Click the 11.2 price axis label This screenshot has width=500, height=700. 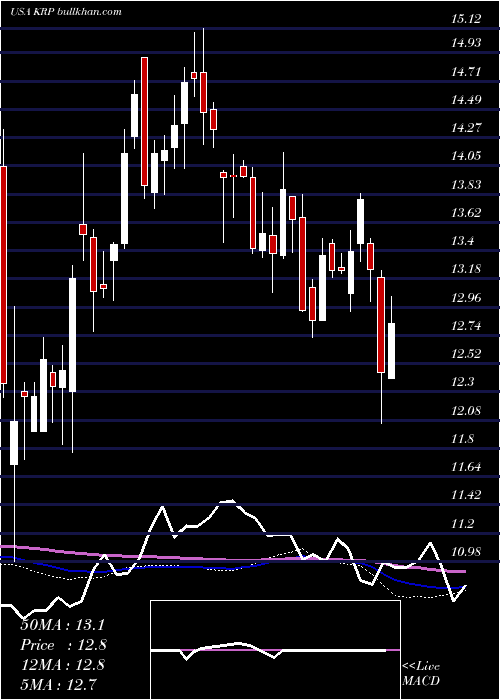[463, 523]
